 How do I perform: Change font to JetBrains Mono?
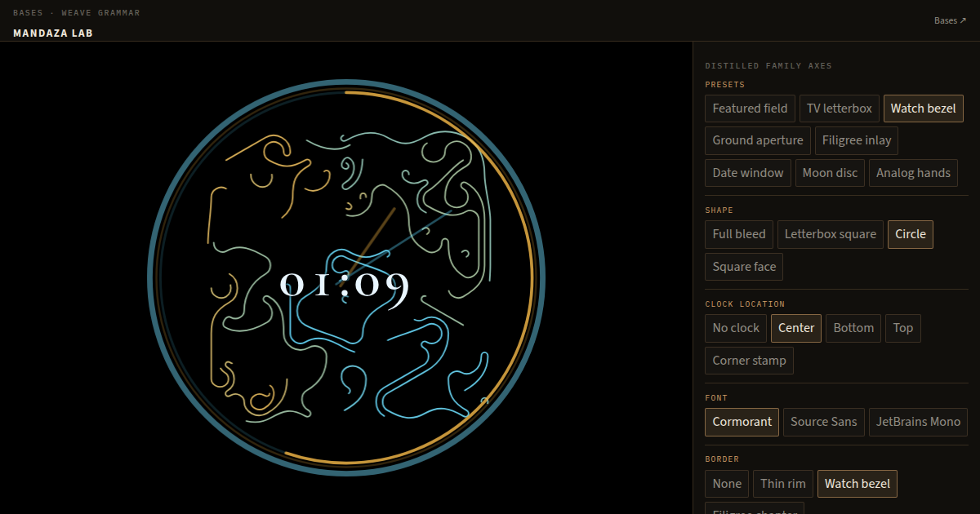pyautogui.click(x=918, y=422)
